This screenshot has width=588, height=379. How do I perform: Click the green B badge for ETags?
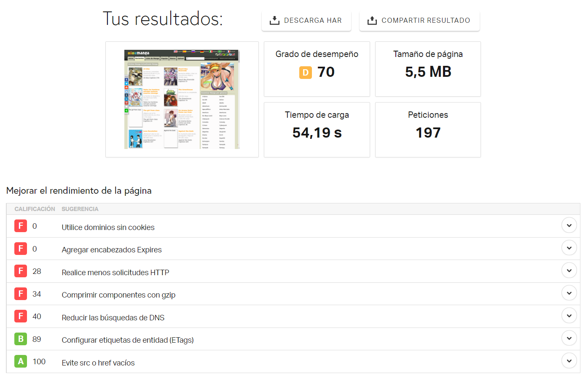click(21, 339)
